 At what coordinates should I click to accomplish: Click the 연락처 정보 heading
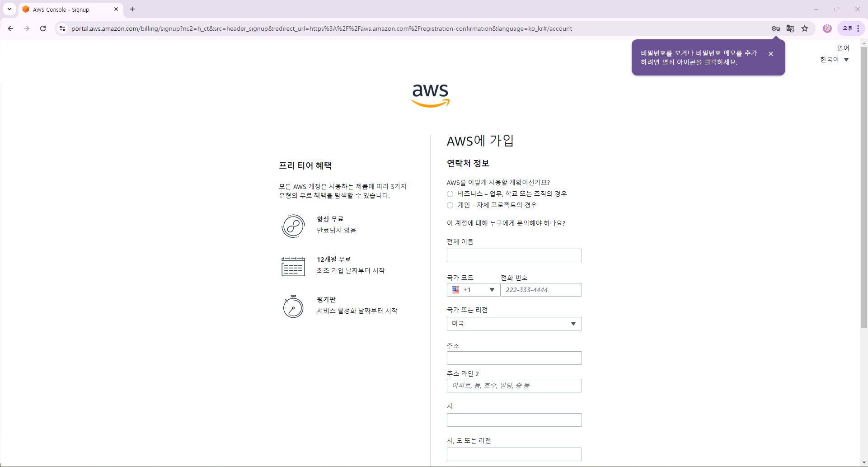pyautogui.click(x=468, y=163)
